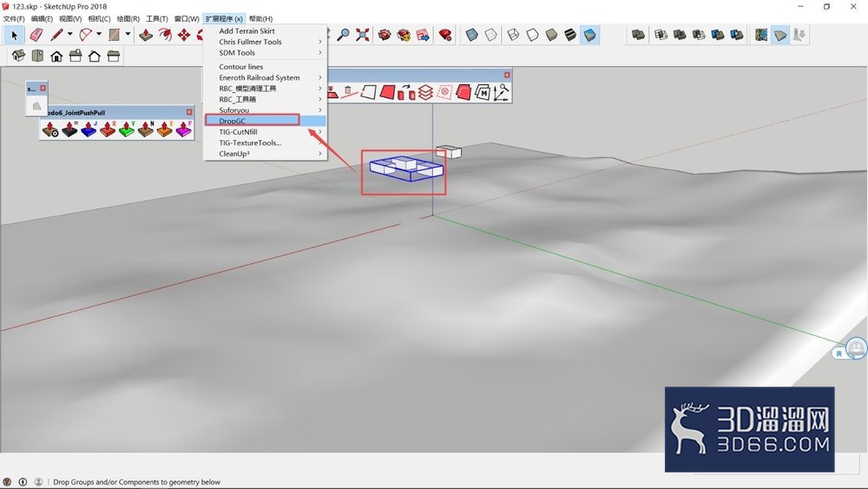Select the Zoom magnifier tool
The height and width of the screenshot is (489, 868).
coord(344,35)
